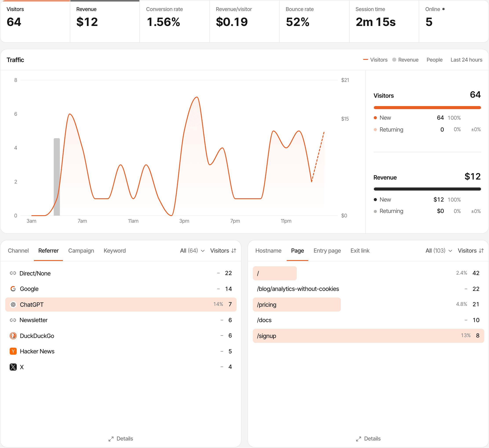This screenshot has width=489, height=448.
Task: Click the /signup page row
Action: tap(368, 336)
